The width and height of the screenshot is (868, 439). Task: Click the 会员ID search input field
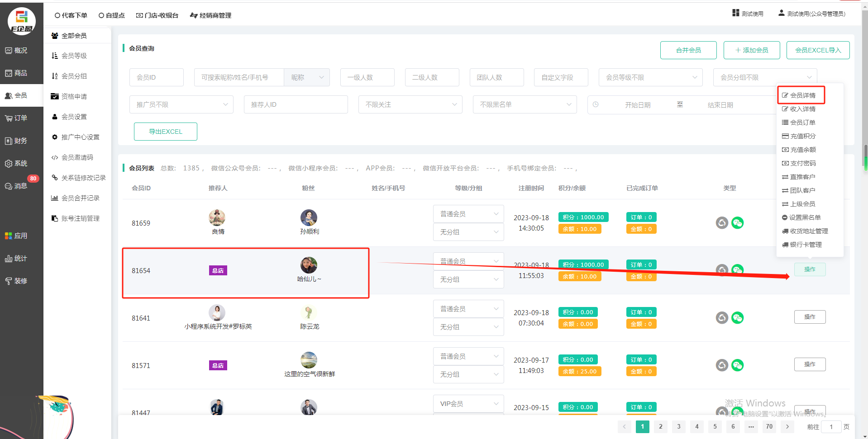[x=157, y=77]
